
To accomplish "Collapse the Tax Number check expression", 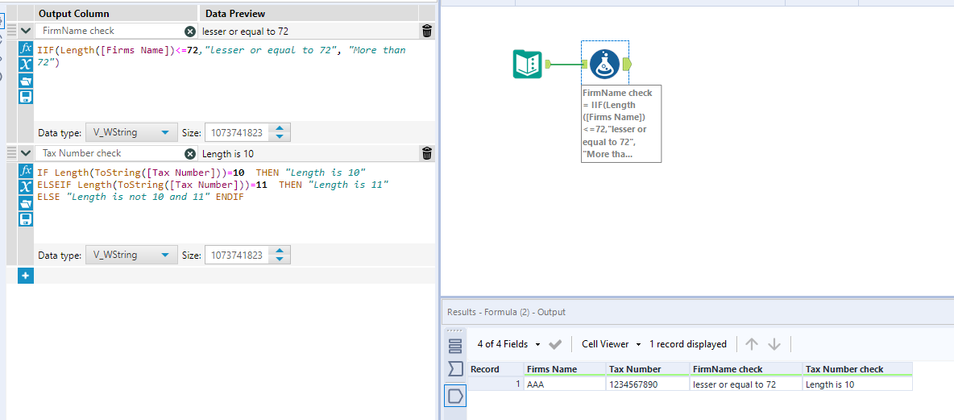I will tap(26, 153).
